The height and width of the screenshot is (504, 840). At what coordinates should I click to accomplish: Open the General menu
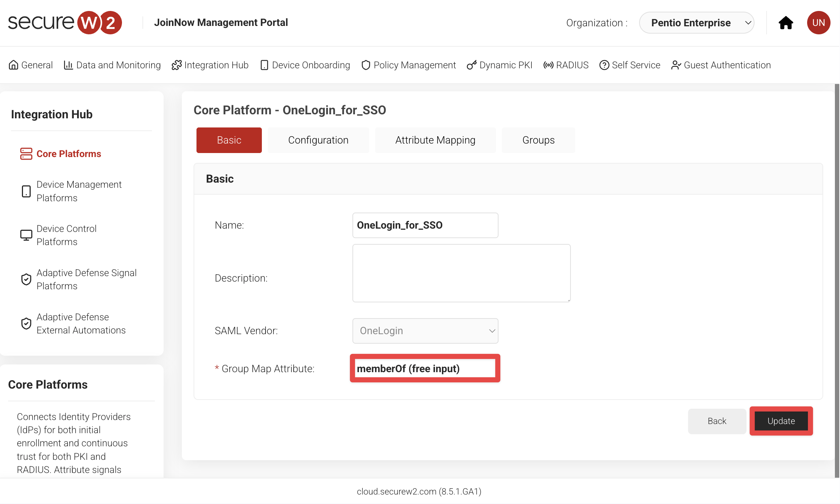31,65
